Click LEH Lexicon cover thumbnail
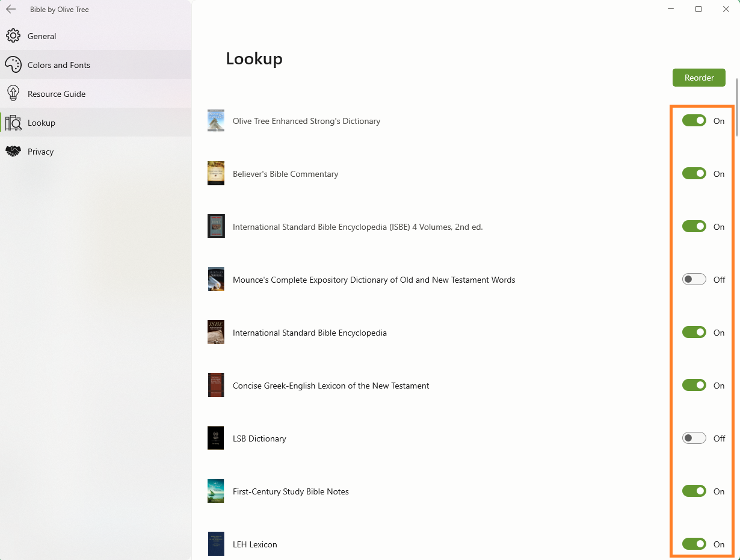 point(216,544)
